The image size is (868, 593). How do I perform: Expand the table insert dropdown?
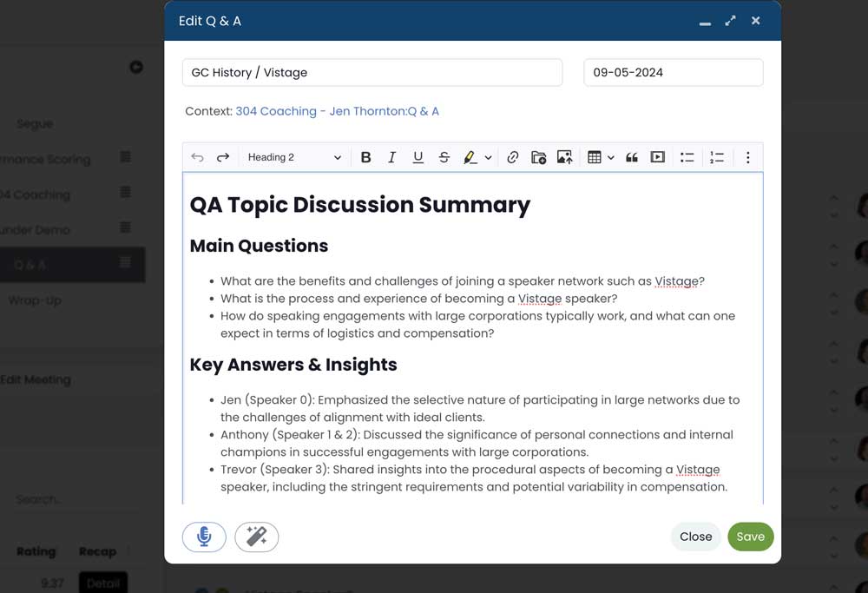tap(610, 157)
